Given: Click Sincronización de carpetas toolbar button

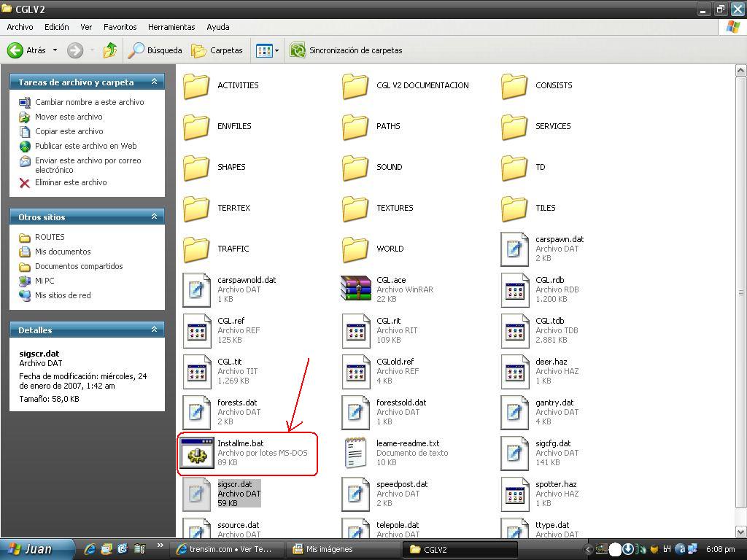Looking at the screenshot, I should 347,50.
